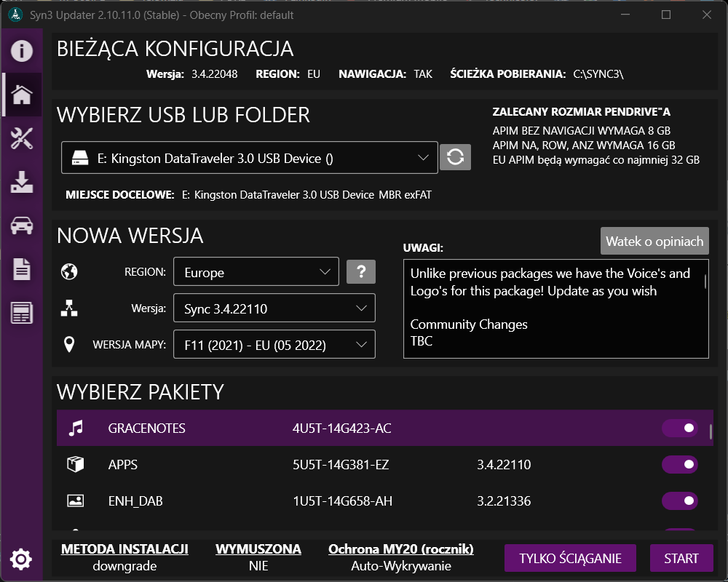Open settings gear in sidebar
Image resolution: width=728 pixels, height=582 pixels.
[21, 559]
